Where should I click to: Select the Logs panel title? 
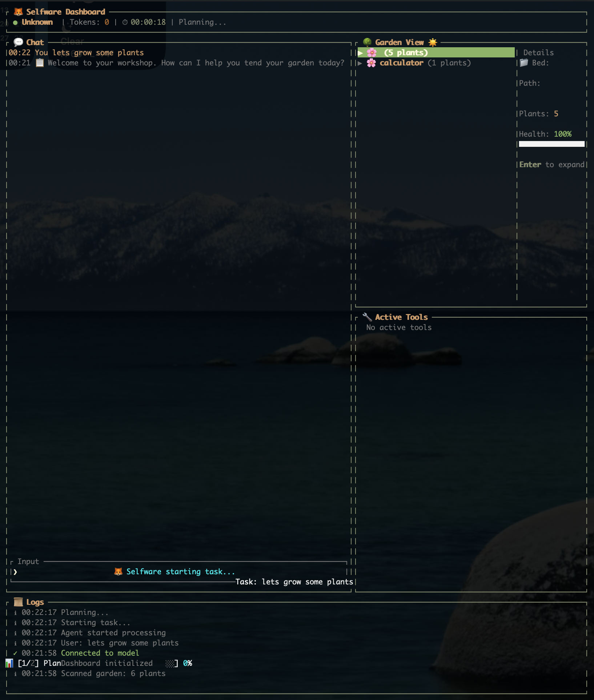[36, 602]
